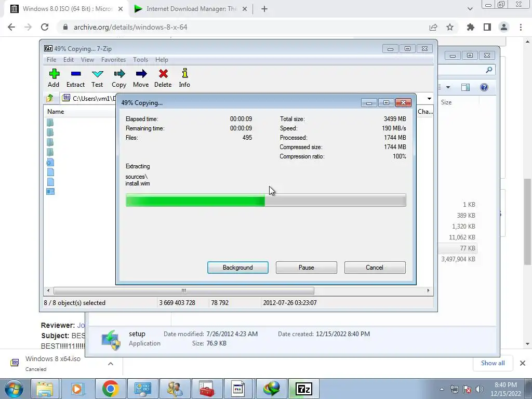Select the last file icon in 7-Zip list
The width and height of the screenshot is (532, 399).
click(50, 192)
